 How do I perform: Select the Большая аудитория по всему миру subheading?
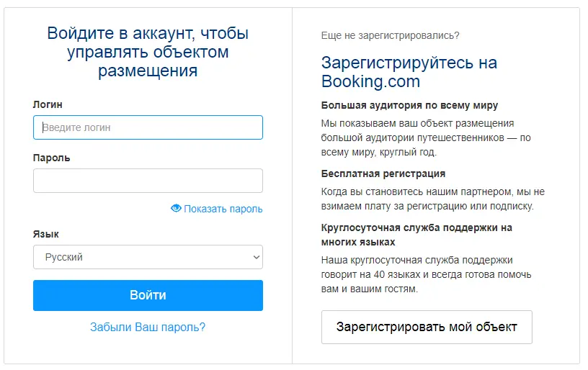(x=409, y=105)
